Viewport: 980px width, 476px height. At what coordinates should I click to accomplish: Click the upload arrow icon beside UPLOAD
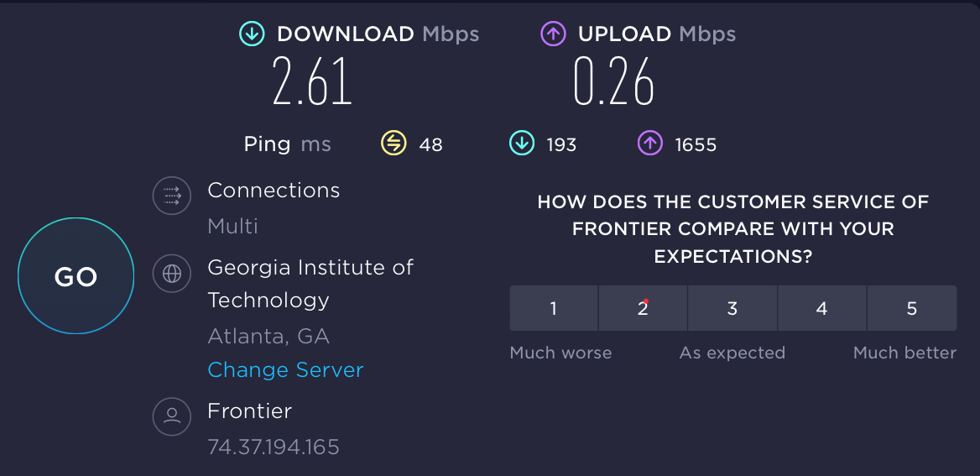tap(553, 34)
